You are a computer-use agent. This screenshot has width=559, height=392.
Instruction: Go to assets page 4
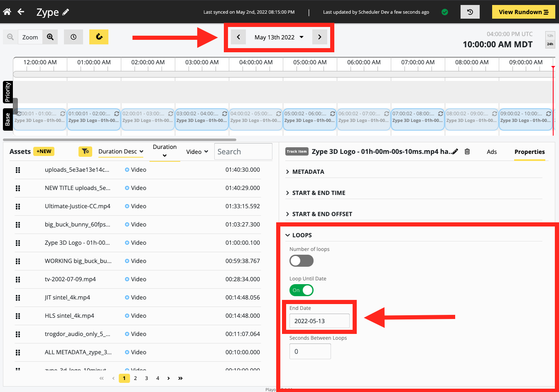tap(158, 378)
